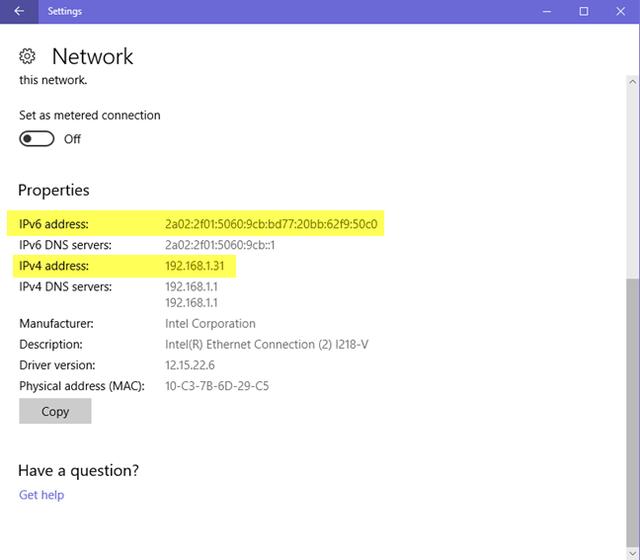
Task: Open the Get help link
Action: pos(41,495)
